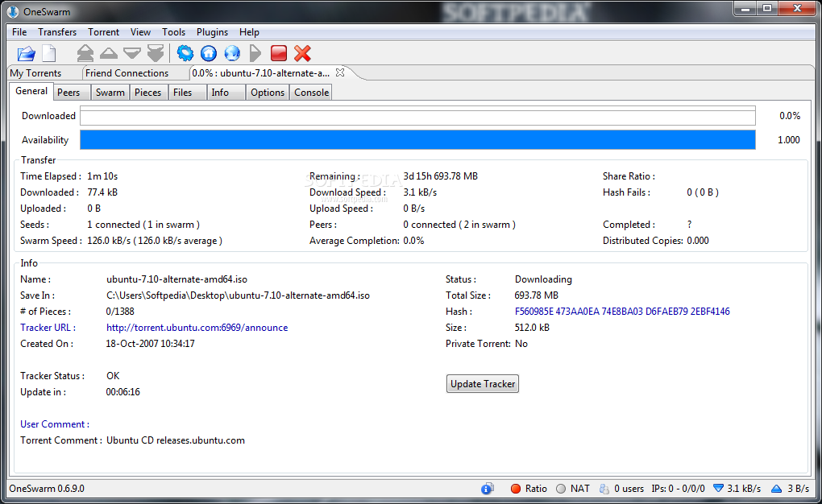Click the blue home toolbar icon
This screenshot has width=822, height=504.
coord(209,53)
